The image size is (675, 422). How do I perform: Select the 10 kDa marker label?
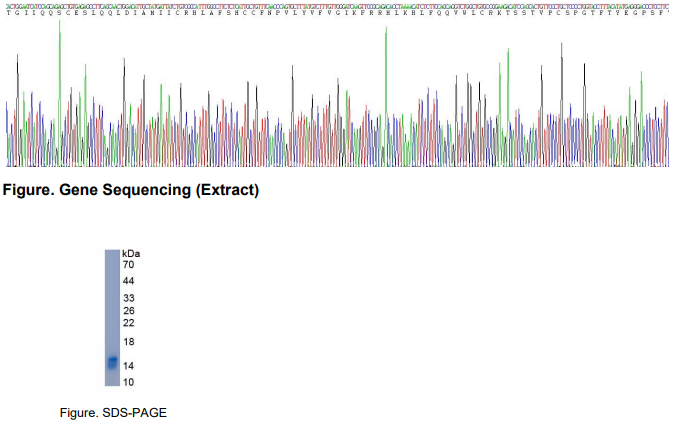pyautogui.click(x=128, y=382)
